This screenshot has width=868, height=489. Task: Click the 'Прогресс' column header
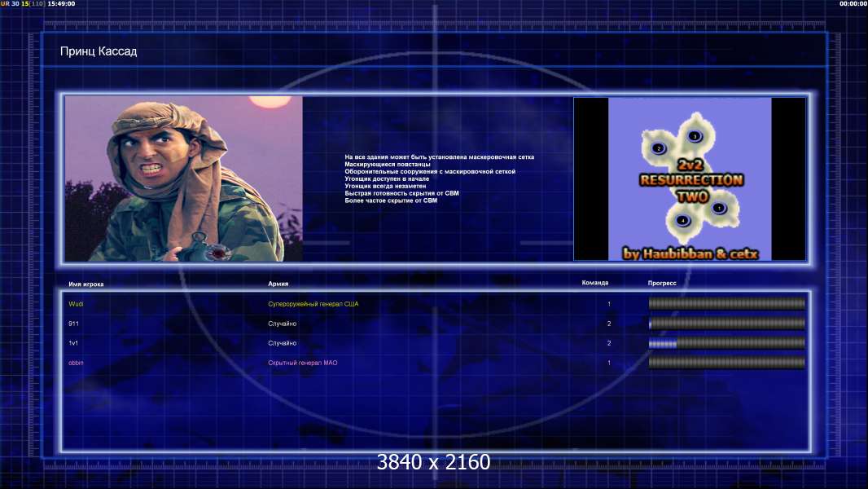point(662,283)
